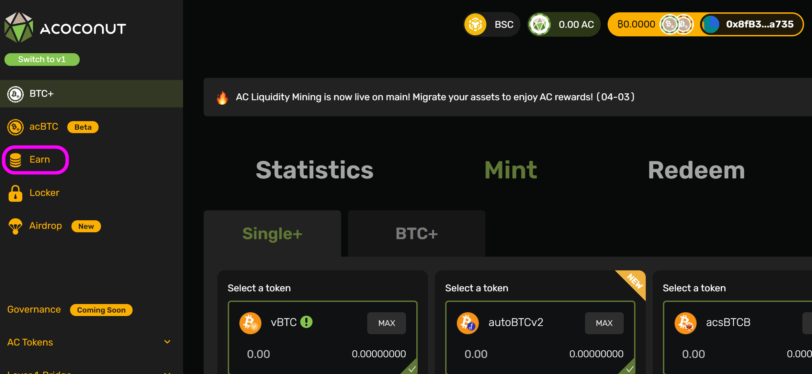Click the Governance link in sidebar

pyautogui.click(x=34, y=310)
